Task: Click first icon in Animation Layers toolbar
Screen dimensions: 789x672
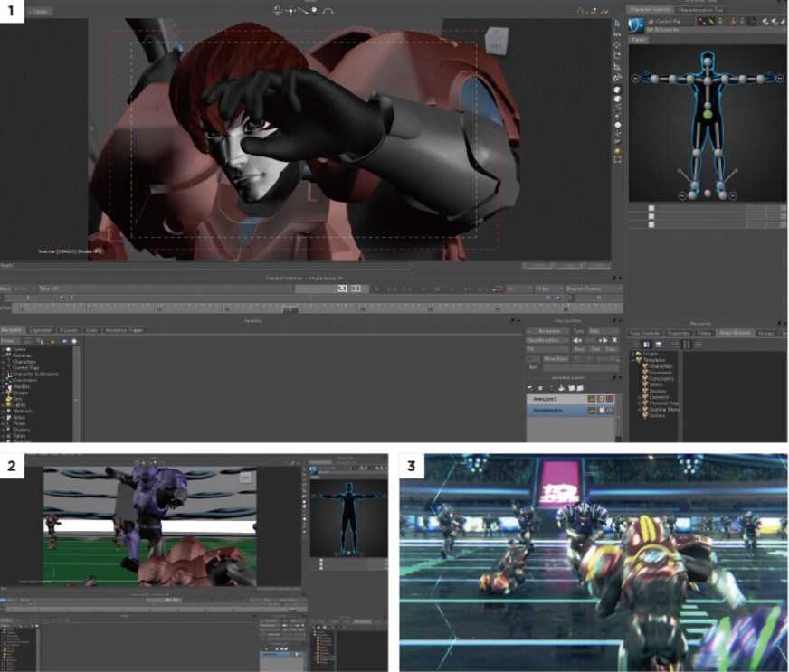Action: pyautogui.click(x=531, y=388)
